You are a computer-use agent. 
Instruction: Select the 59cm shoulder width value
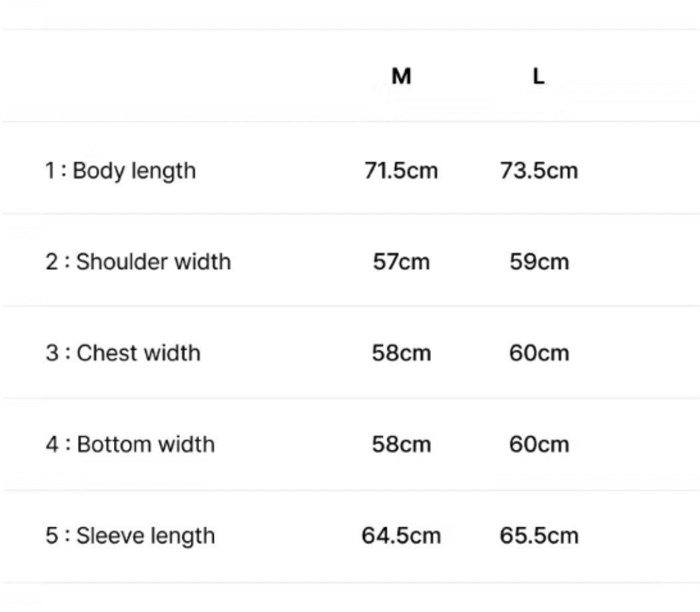pyautogui.click(x=539, y=262)
